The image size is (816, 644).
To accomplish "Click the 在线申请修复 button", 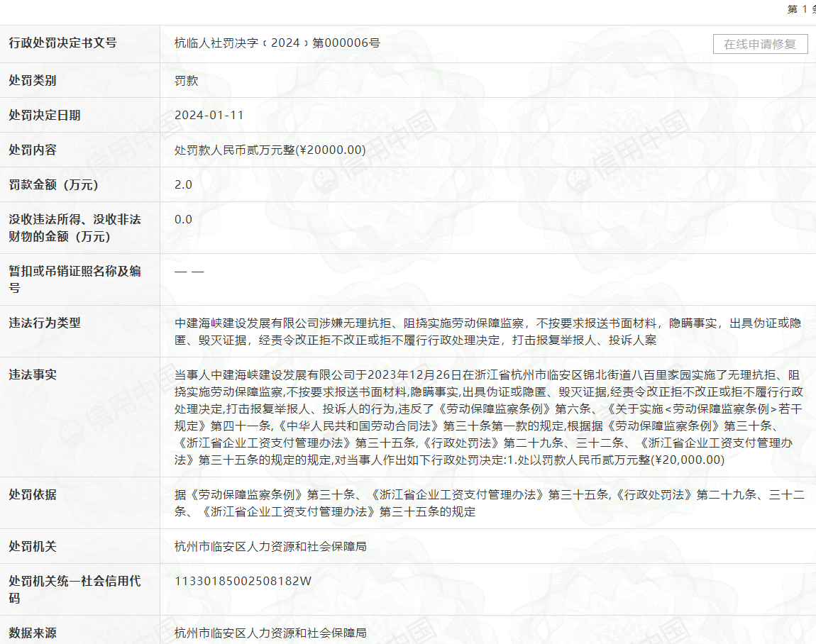I will click(760, 44).
